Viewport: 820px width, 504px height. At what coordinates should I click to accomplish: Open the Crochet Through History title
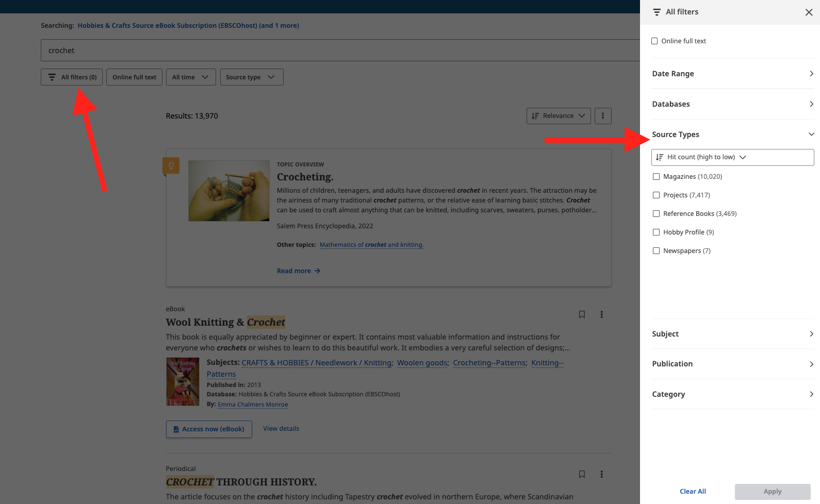(x=241, y=482)
